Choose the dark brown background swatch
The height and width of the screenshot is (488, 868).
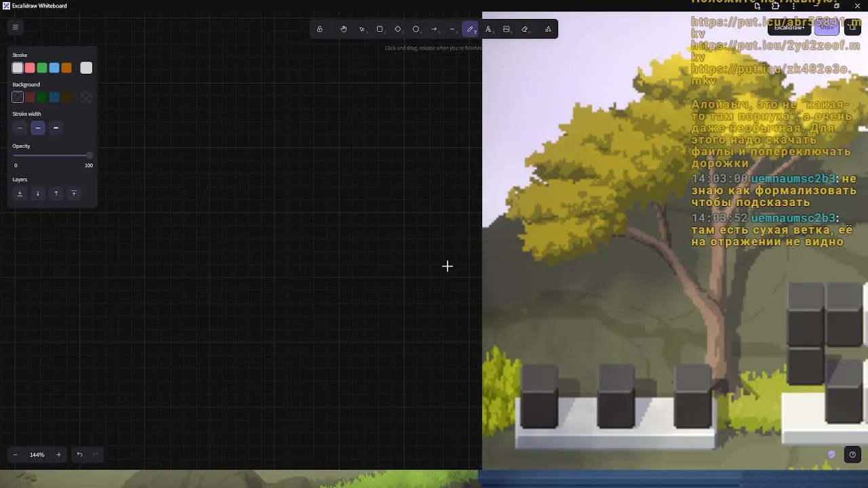pyautogui.click(x=66, y=98)
